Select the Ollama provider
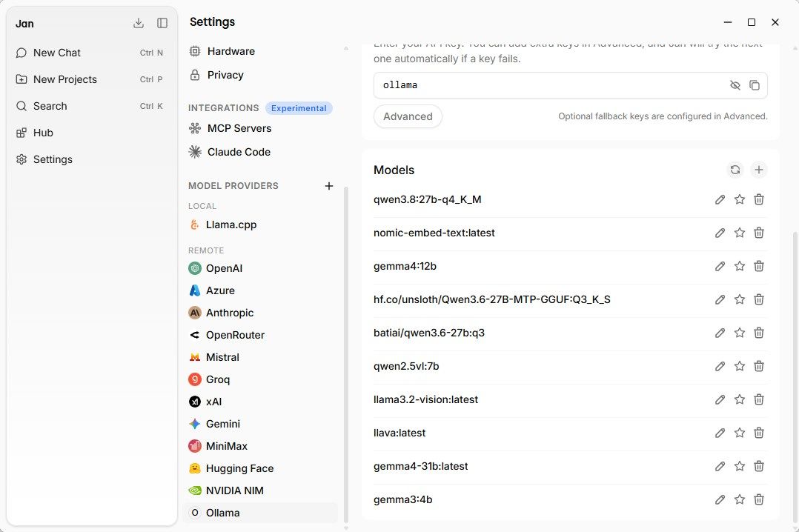Viewport: 799px width, 532px height. 260,513
